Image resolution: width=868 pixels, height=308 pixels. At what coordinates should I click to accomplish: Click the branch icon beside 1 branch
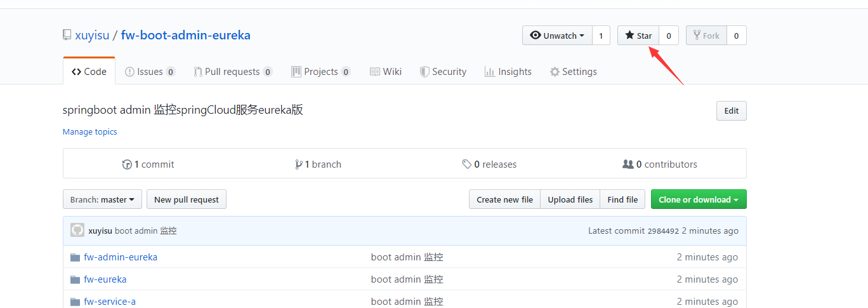tap(299, 164)
